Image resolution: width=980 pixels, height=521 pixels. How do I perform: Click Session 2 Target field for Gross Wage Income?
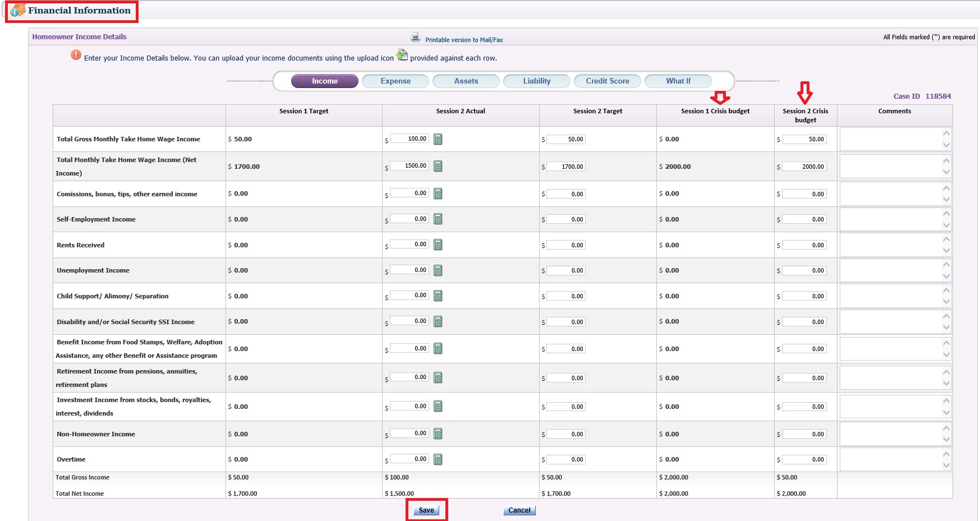pos(566,139)
